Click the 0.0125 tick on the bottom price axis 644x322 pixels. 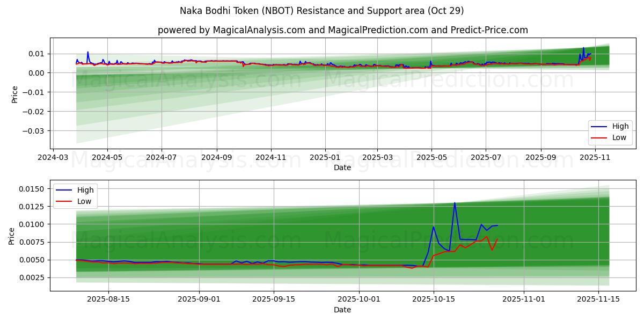coord(32,206)
